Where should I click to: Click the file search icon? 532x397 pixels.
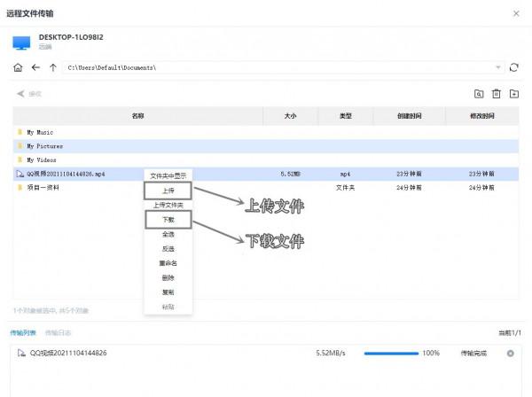click(x=479, y=93)
